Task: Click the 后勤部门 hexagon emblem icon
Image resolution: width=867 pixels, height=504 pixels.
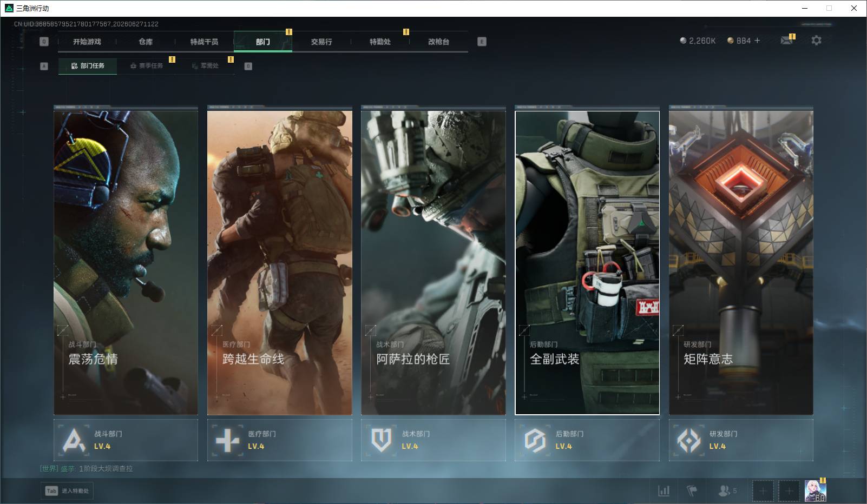Action: pyautogui.click(x=535, y=440)
